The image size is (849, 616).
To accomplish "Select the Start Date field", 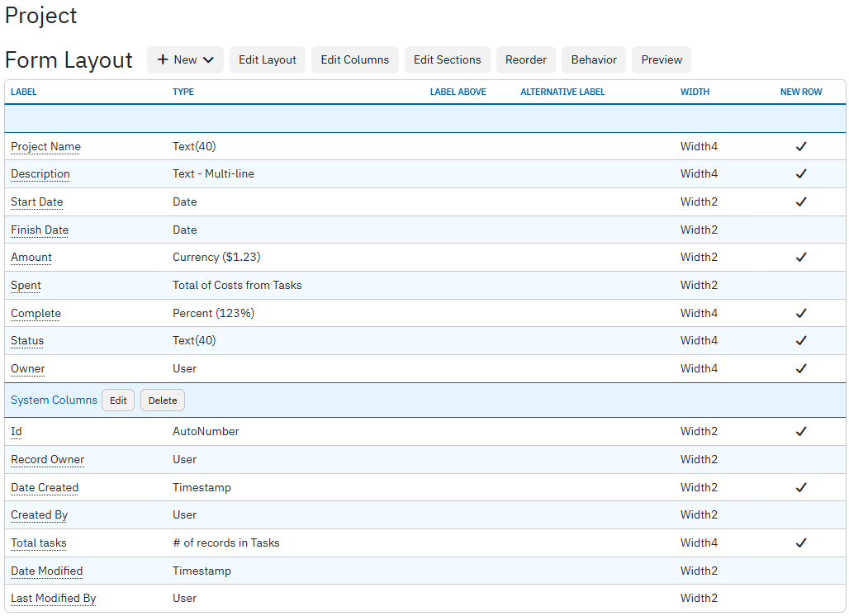I will point(37,202).
